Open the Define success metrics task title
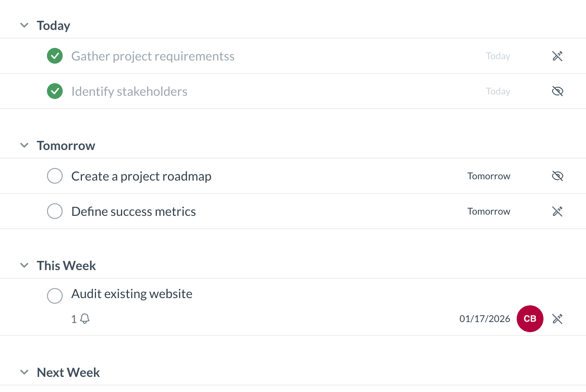 pos(134,211)
